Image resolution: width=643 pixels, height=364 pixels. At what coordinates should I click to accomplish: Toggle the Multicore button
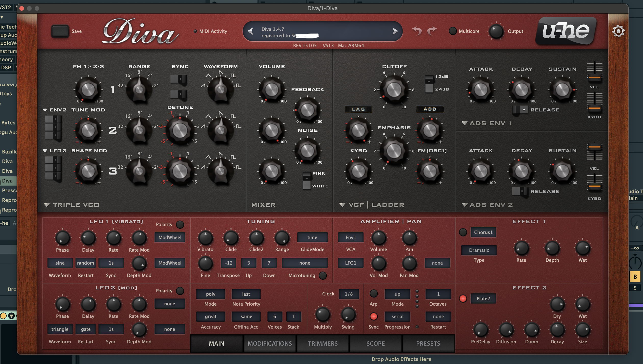[453, 31]
